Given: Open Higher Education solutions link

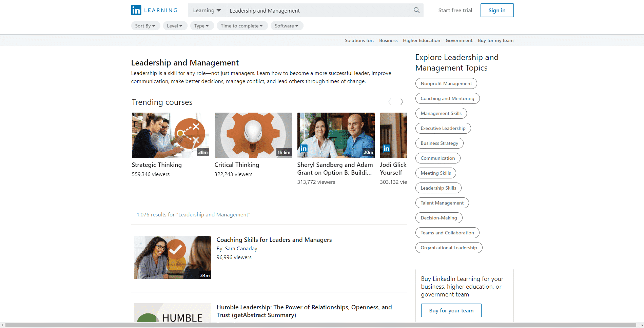Looking at the screenshot, I should point(422,40).
